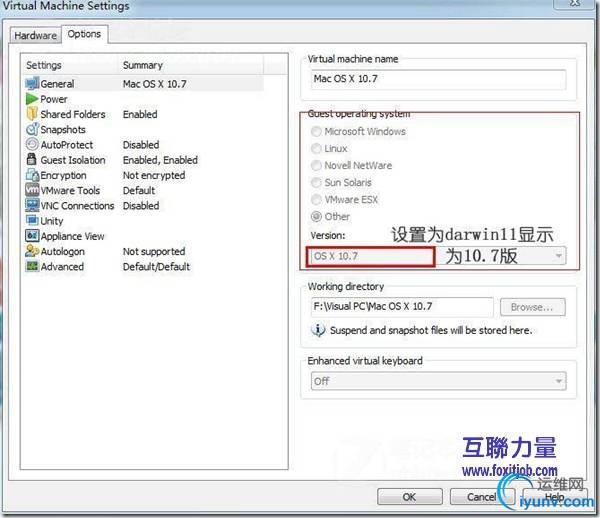This screenshot has height=518, width=600.
Task: Select the Sun Solaris radio button
Action: pos(316,182)
